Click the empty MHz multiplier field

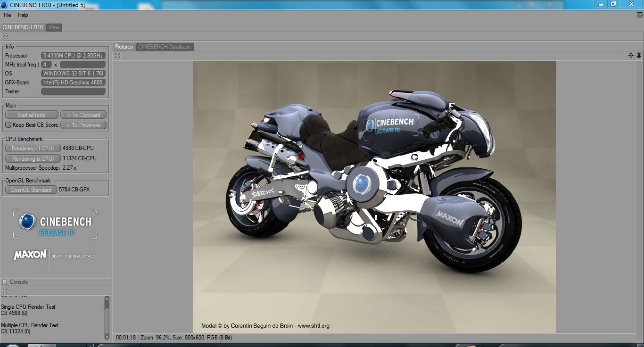(83, 65)
